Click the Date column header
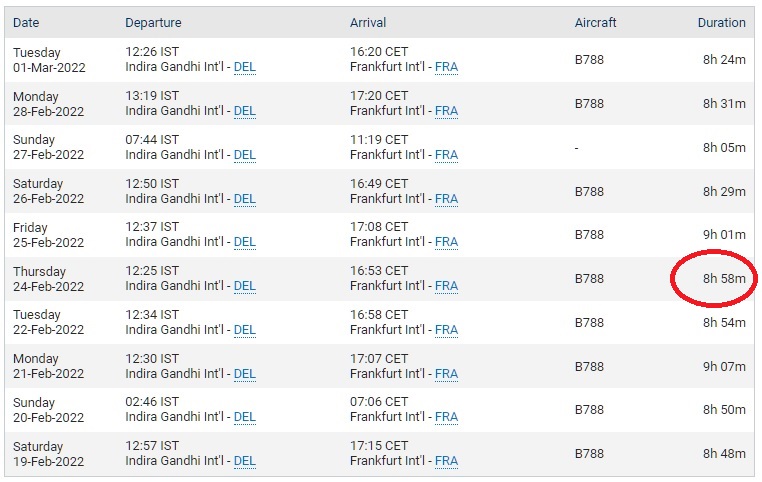Image resolution: width=762 pixels, height=482 pixels. point(26,23)
